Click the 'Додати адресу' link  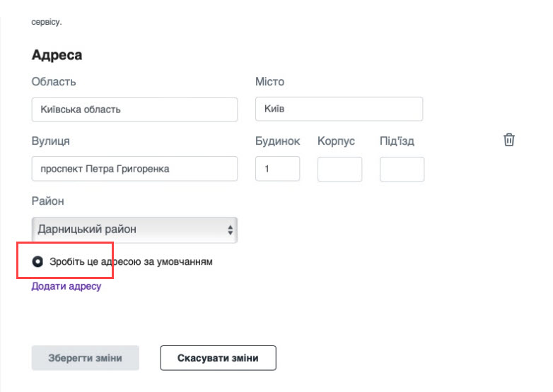[x=66, y=286]
